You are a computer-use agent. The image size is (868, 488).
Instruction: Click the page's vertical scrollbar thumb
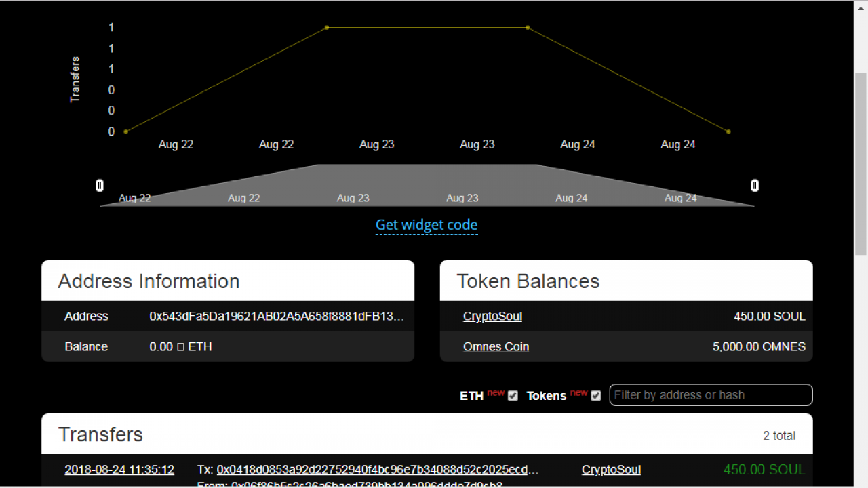(x=861, y=163)
